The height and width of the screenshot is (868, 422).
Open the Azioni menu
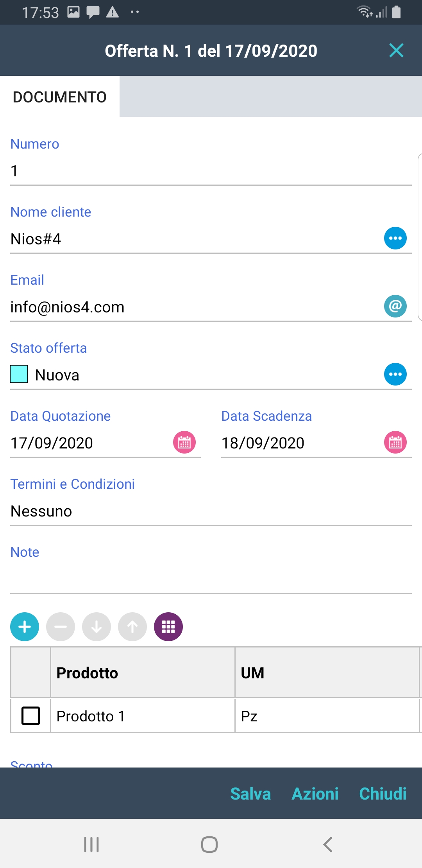click(315, 794)
